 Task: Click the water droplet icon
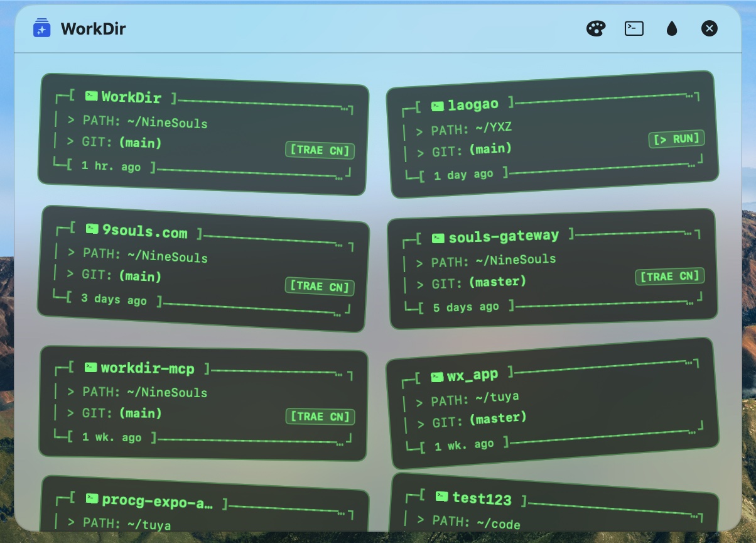672,28
